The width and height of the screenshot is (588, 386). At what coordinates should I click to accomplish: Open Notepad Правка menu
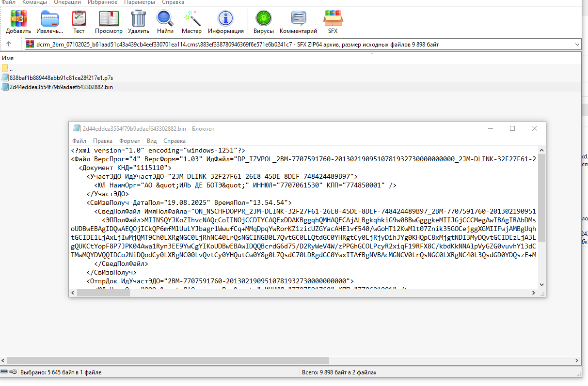coord(103,141)
